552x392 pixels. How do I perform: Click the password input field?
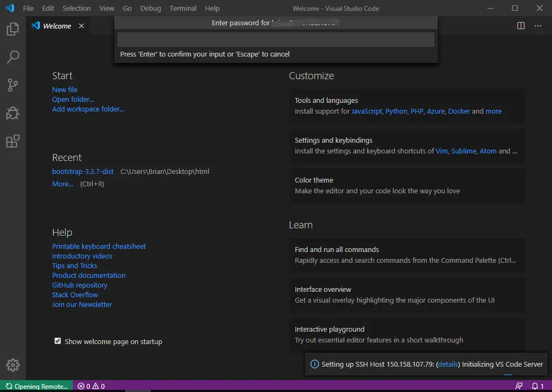click(x=275, y=40)
